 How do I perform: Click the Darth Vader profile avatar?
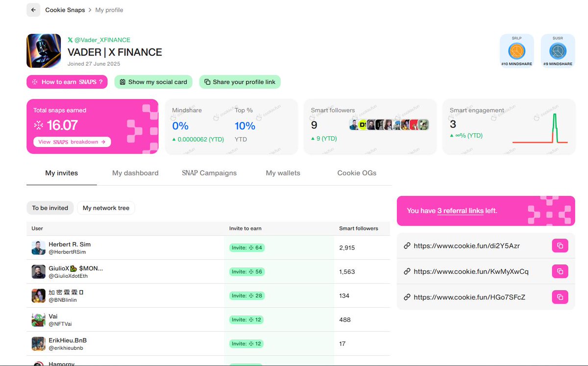[x=44, y=50]
